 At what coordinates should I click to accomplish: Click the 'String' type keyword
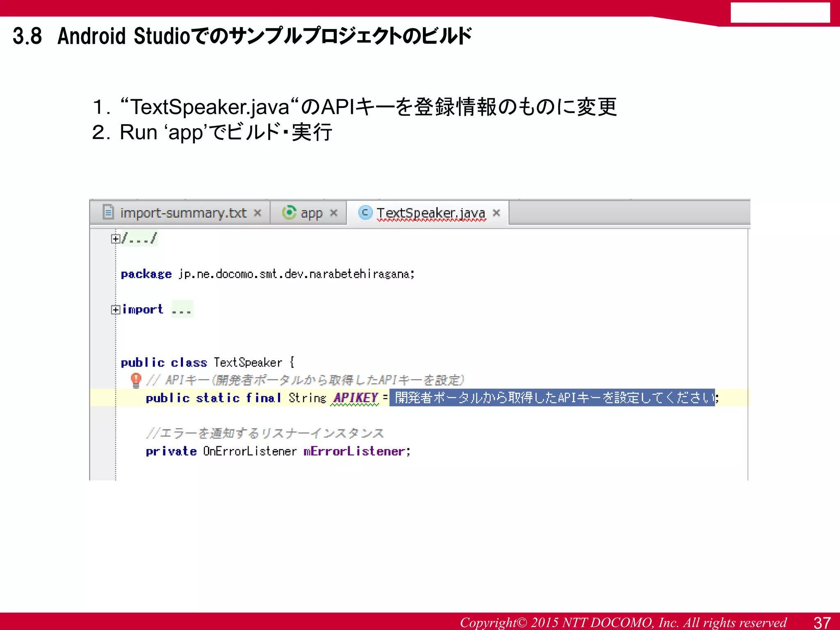308,398
